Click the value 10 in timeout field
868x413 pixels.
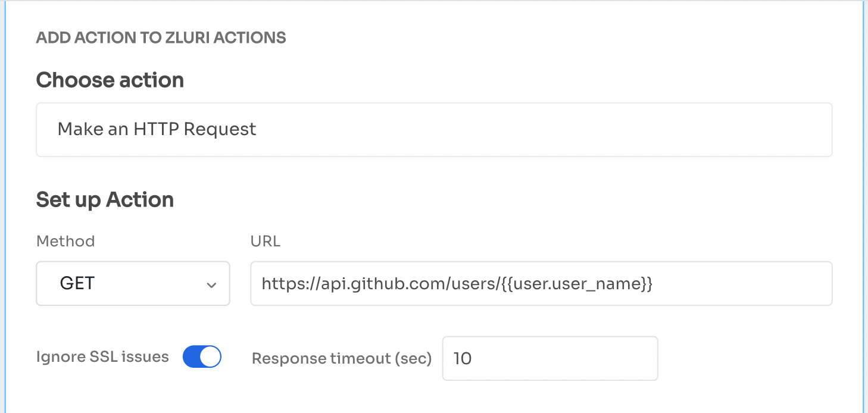coord(463,358)
